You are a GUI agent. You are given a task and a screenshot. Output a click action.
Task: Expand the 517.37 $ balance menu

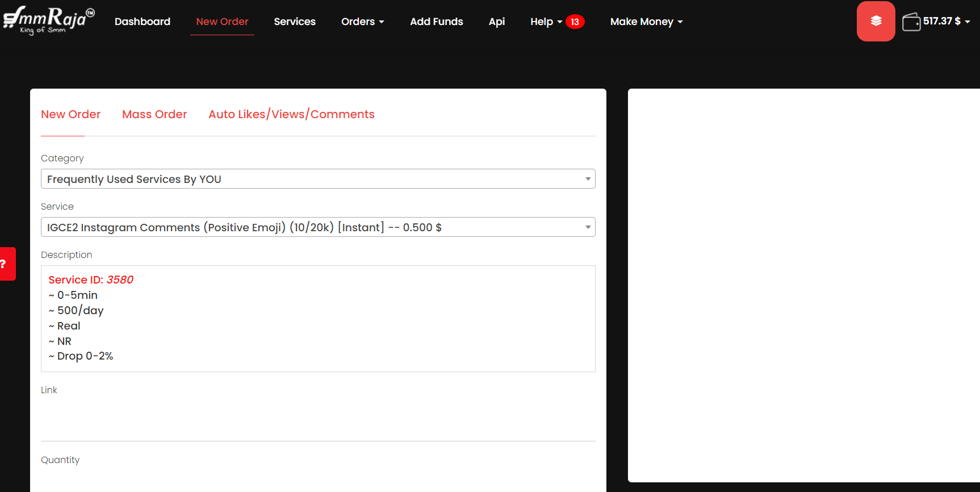point(946,21)
